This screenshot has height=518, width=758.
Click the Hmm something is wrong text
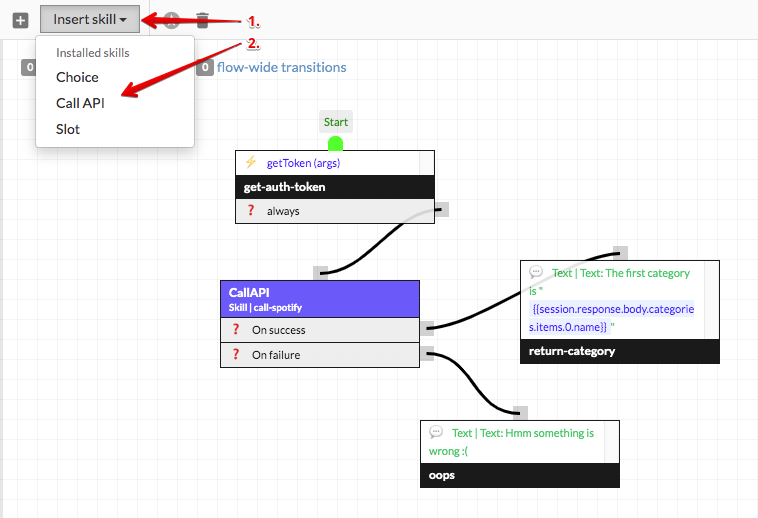coord(511,442)
